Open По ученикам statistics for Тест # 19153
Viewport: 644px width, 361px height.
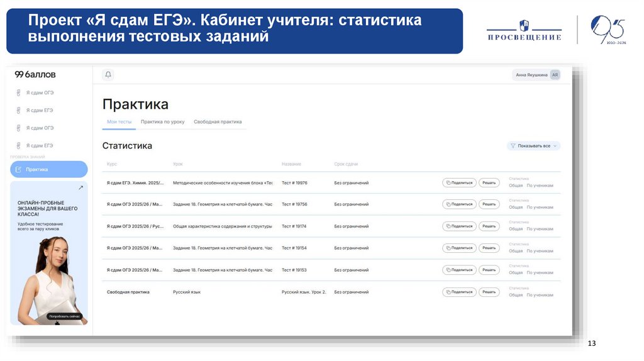coord(540,273)
